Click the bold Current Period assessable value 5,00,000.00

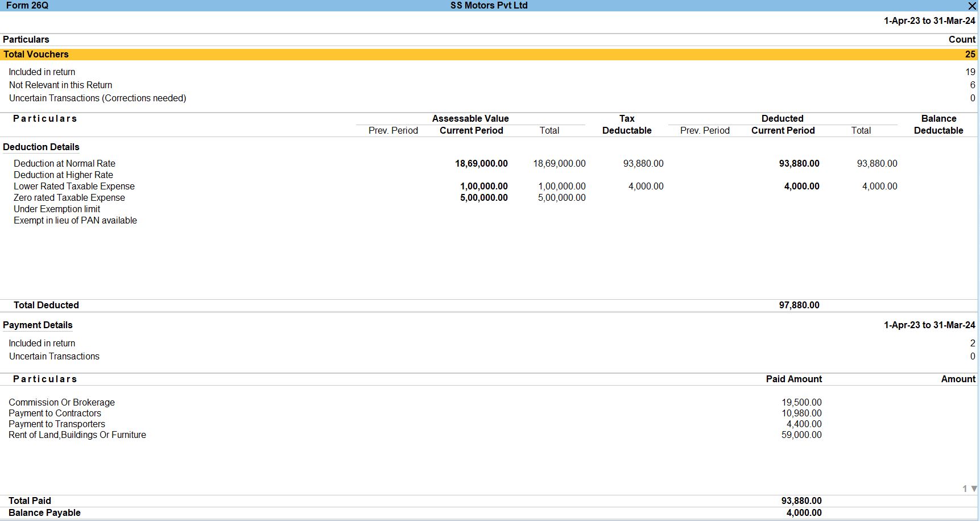pos(484,197)
